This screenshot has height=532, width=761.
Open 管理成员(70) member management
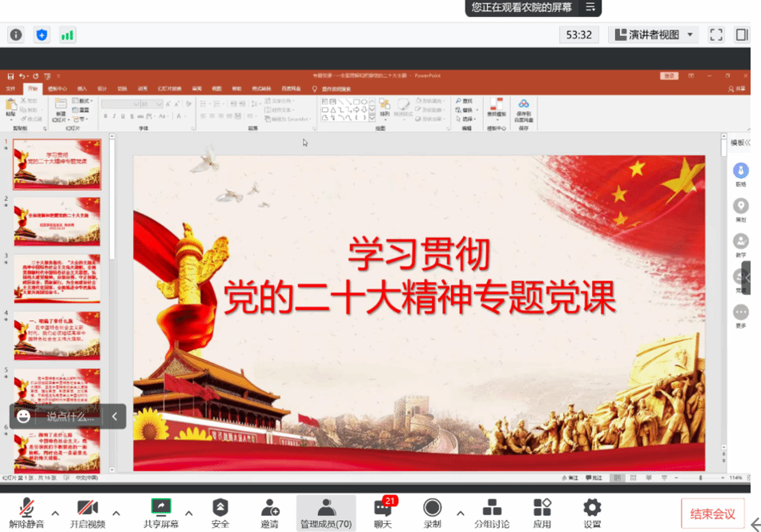pos(325,513)
